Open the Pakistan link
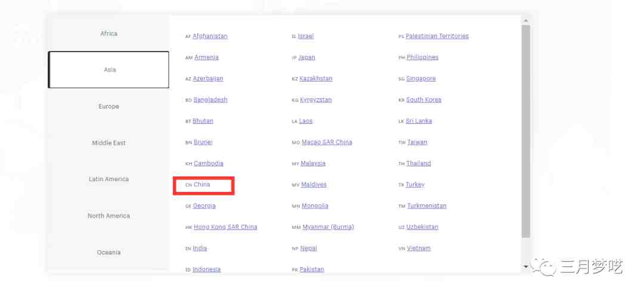 [x=312, y=269]
